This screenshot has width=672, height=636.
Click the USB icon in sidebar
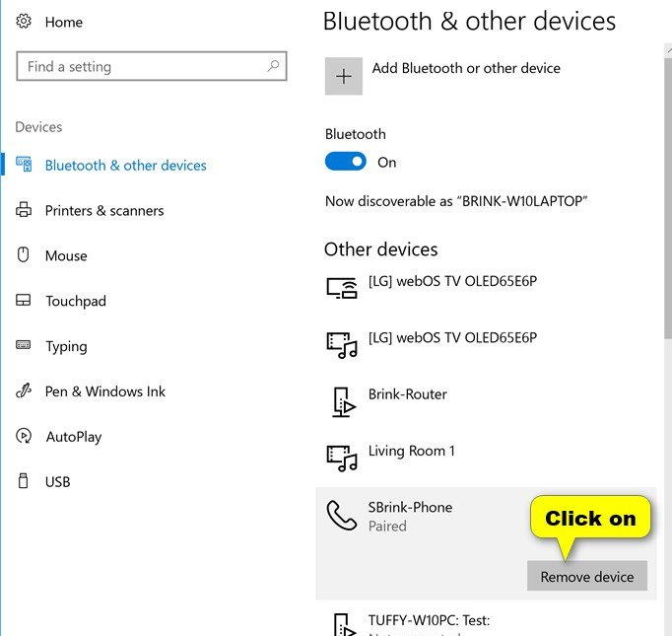click(x=23, y=481)
